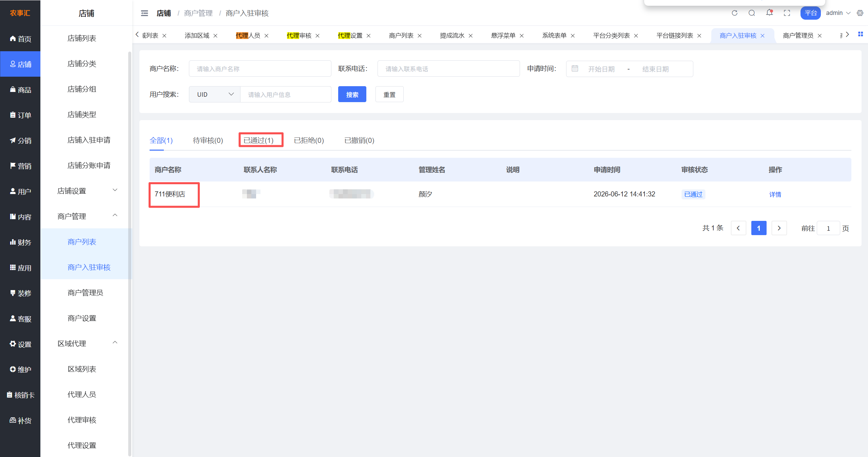Switch to the 已拒绝(0) tab
The width and height of the screenshot is (868, 457).
coord(309,140)
